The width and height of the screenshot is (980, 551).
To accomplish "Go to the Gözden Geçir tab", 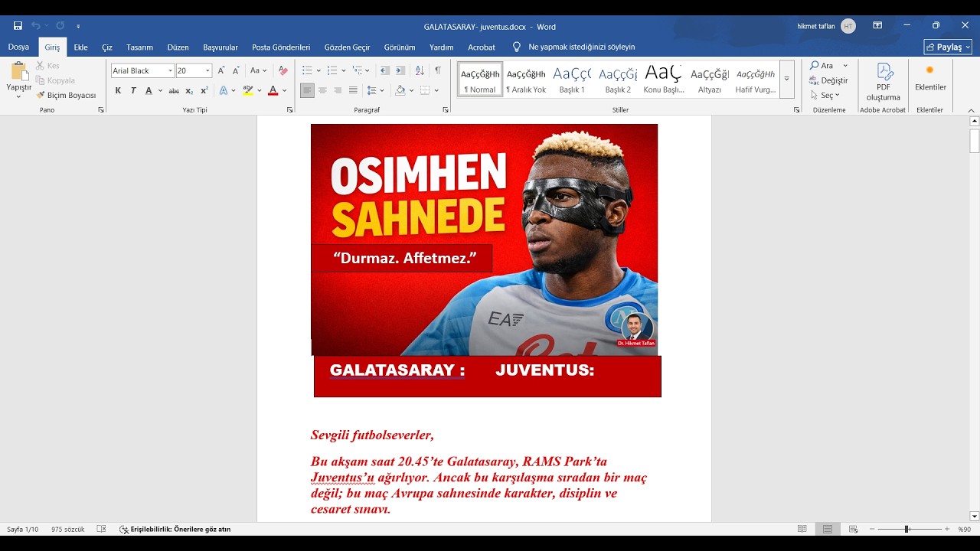I will [x=347, y=47].
